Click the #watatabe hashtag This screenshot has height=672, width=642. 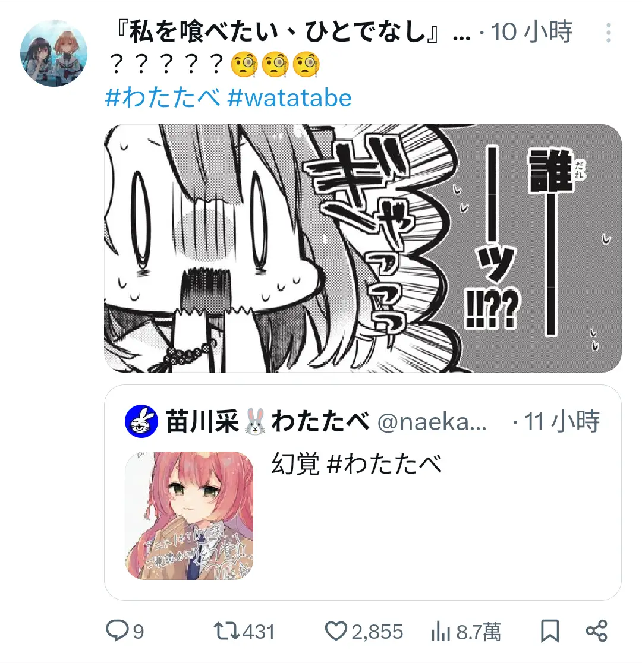pyautogui.click(x=289, y=97)
